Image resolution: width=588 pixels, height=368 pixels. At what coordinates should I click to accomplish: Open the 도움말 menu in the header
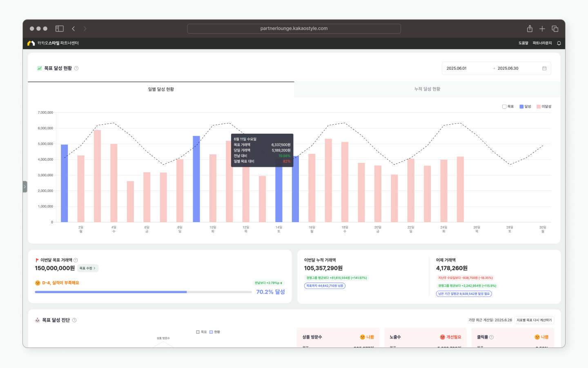point(523,43)
